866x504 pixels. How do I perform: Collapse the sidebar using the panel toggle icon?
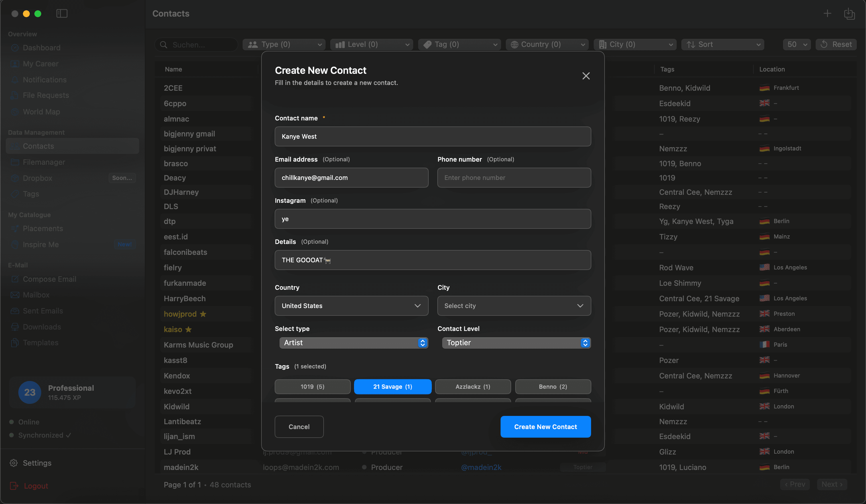coord(62,13)
